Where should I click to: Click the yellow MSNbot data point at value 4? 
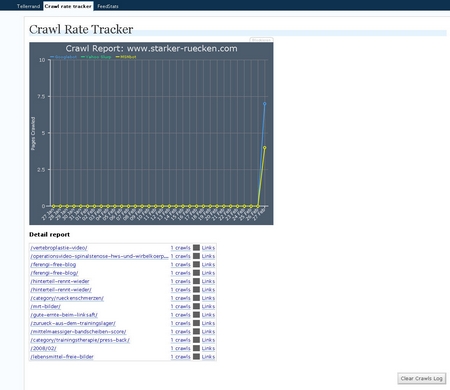265,147
